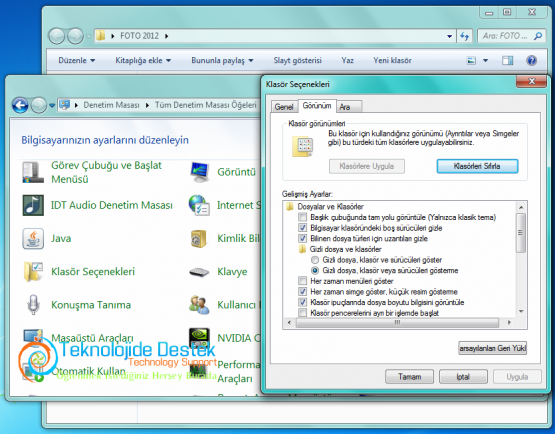This screenshot has width=555, height=434.
Task: Open the Kitaplığa ekle dropdown
Action: (x=143, y=61)
